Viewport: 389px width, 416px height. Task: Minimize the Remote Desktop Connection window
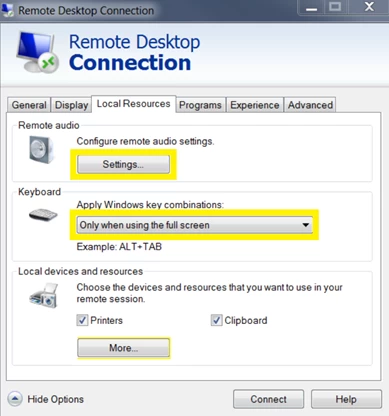312,8
